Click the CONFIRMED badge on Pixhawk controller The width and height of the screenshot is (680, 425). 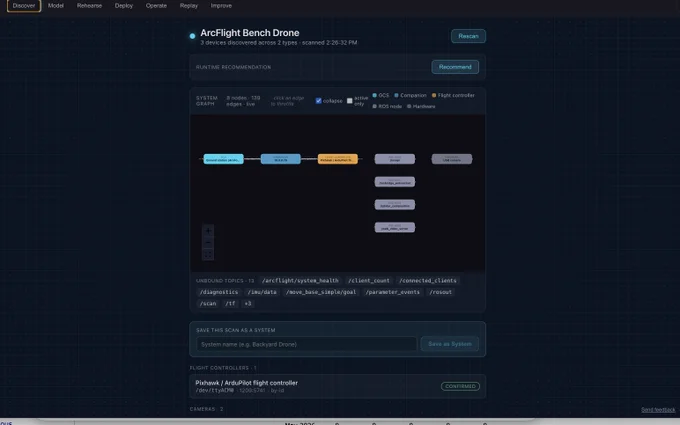pyautogui.click(x=460, y=386)
